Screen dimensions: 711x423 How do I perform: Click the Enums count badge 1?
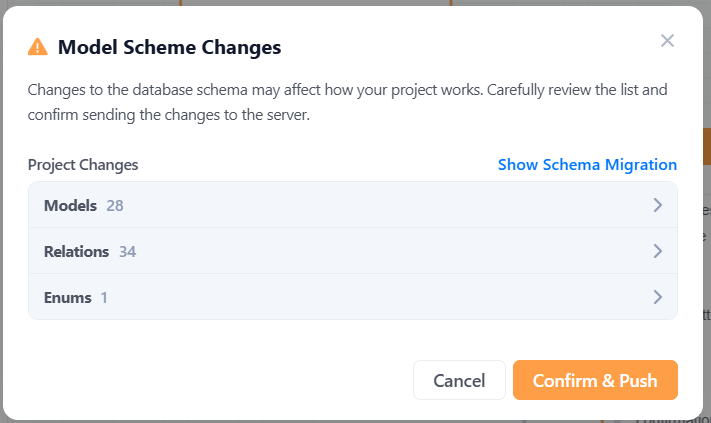pyautogui.click(x=104, y=298)
